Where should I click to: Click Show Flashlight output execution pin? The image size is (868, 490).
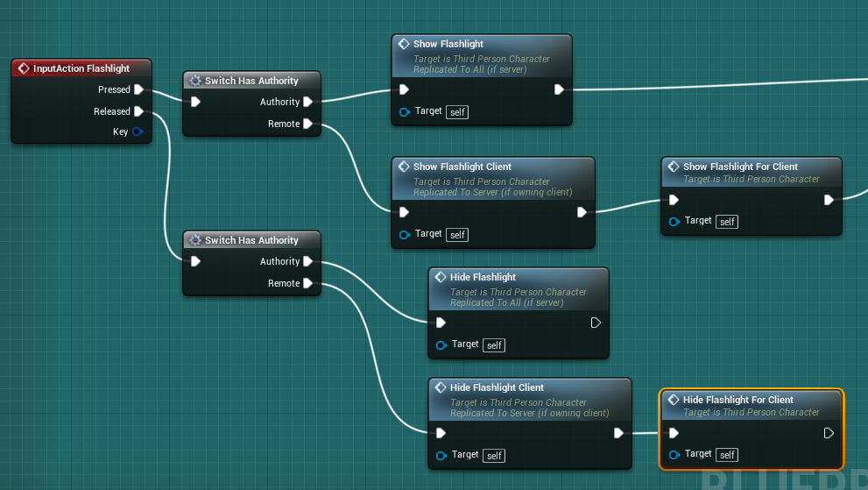[559, 89]
